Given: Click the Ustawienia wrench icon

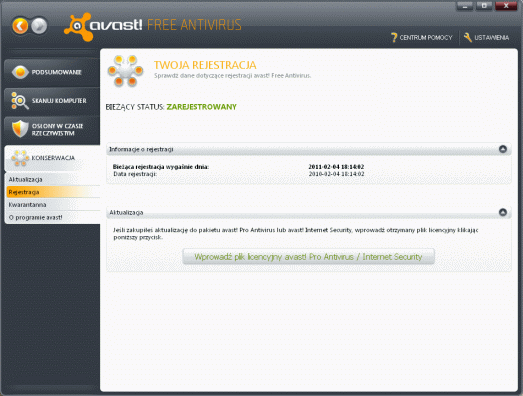Looking at the screenshot, I should [x=468, y=38].
